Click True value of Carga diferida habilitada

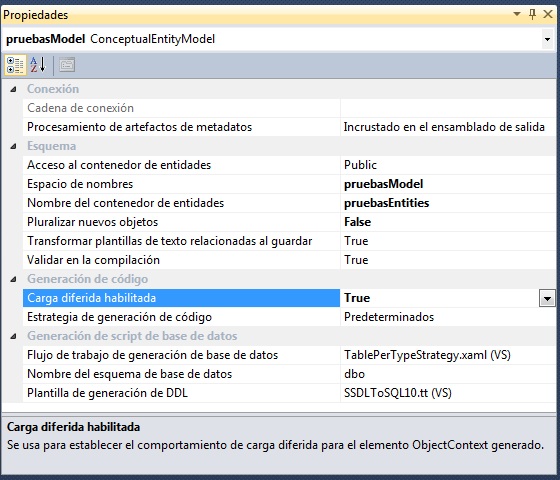point(357,298)
